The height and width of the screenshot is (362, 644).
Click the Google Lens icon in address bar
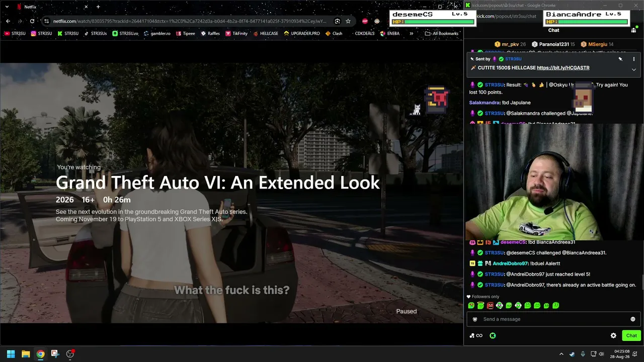tap(337, 21)
